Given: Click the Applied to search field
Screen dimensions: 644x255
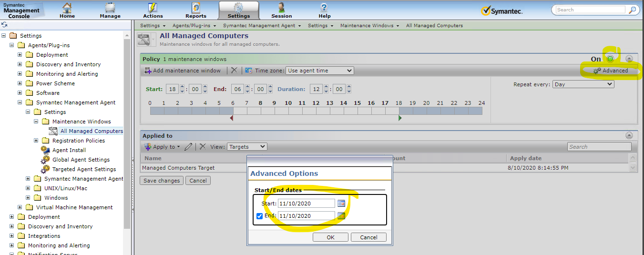Looking at the screenshot, I should [599, 147].
